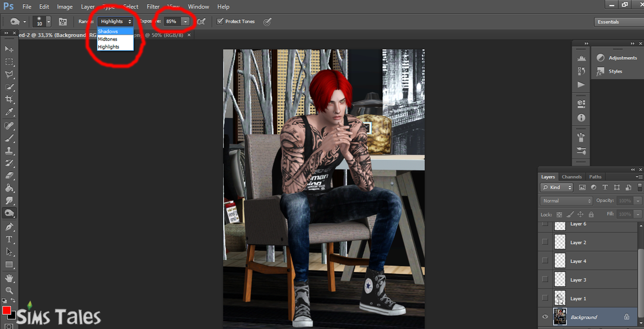Open the Actions panel play icon
The height and width of the screenshot is (329, 644).
(x=581, y=85)
